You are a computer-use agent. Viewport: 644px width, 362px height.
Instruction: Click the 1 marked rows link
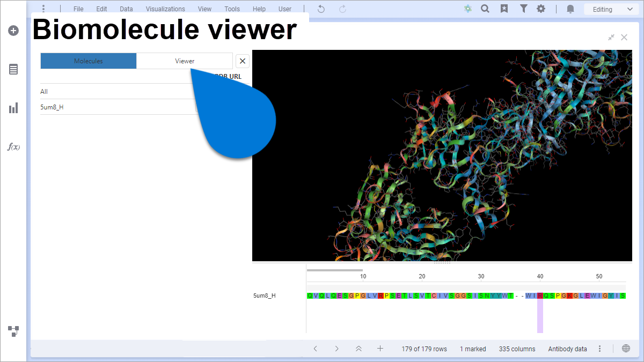pyautogui.click(x=473, y=349)
